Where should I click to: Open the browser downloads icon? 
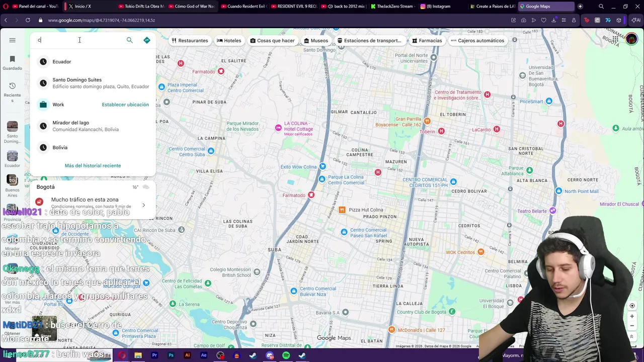(x=553, y=20)
